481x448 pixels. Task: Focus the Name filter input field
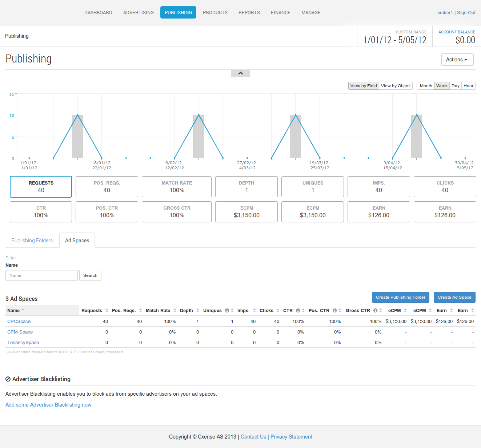41,275
